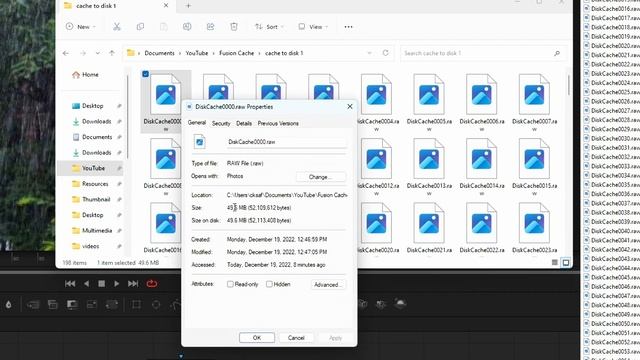Click the Share icon in Explorer toolbar

[210, 27]
